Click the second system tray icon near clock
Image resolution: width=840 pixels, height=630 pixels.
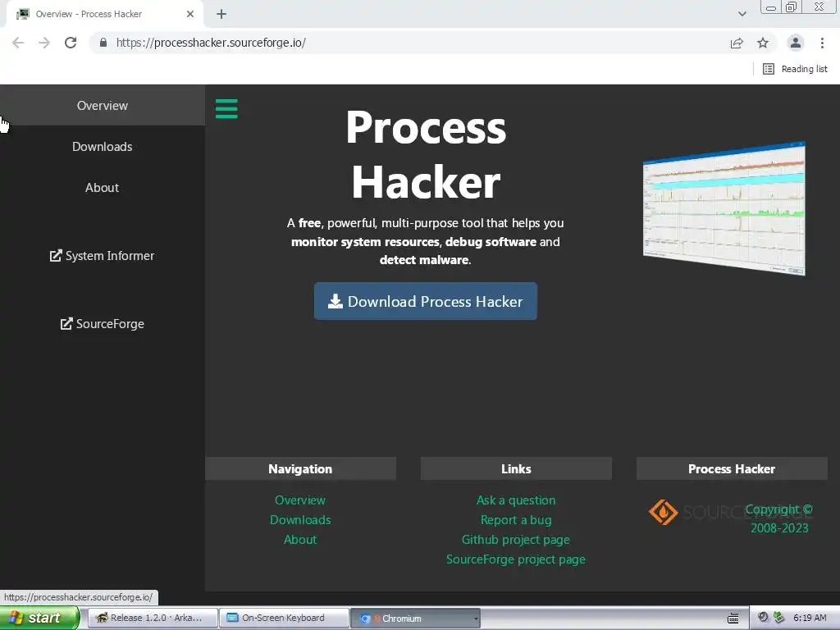pyautogui.click(x=779, y=618)
